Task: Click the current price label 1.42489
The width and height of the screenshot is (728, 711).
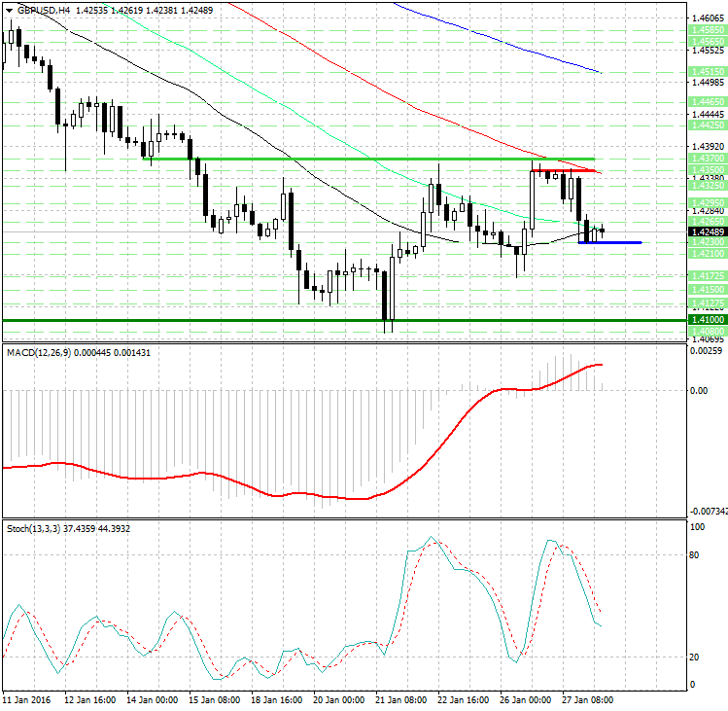Action: 708,231
